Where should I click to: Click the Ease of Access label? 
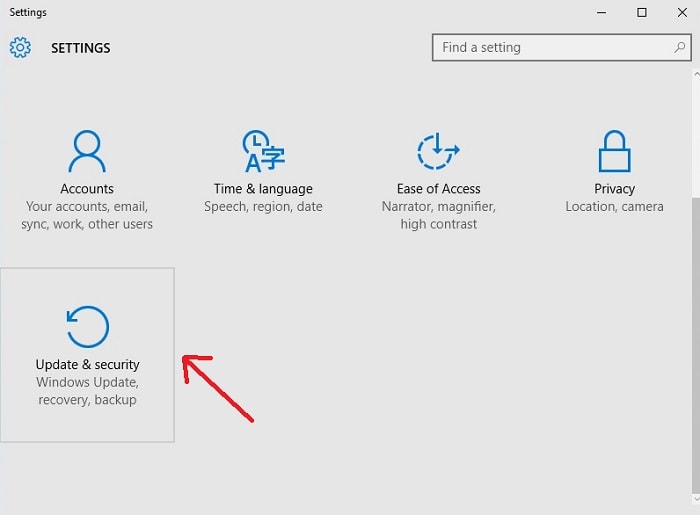438,189
